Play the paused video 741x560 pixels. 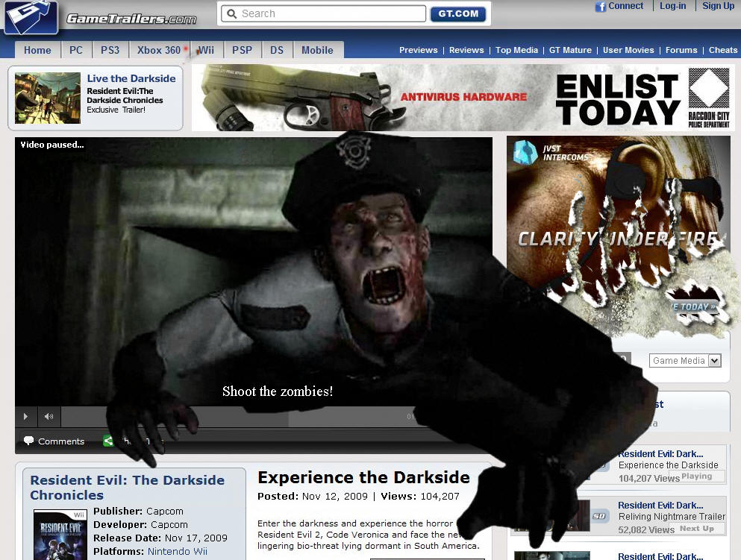click(25, 417)
